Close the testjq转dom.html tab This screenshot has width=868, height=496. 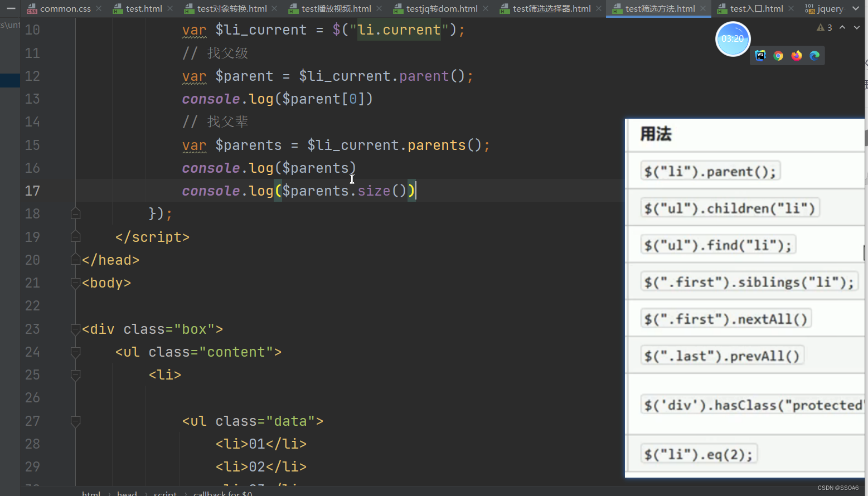coord(486,8)
